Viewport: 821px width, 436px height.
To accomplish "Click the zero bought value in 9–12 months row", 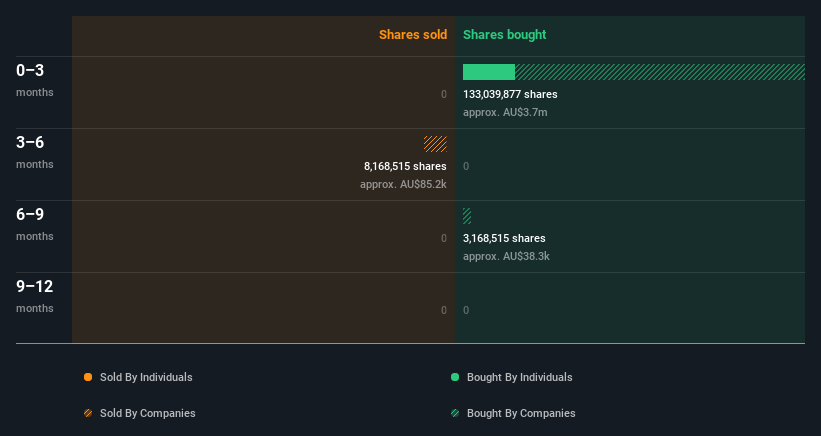I will click(466, 310).
